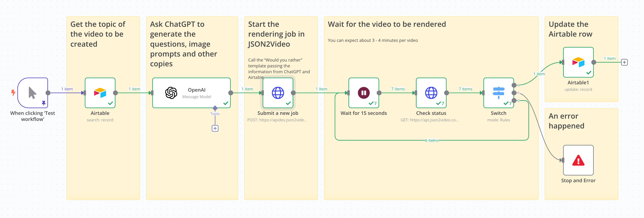Click Switch output connector 2
The image size is (644, 218).
[x=514, y=100]
